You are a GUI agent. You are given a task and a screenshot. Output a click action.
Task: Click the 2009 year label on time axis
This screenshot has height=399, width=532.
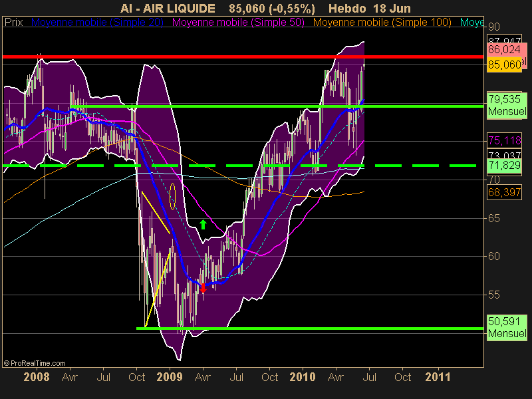pos(170,377)
